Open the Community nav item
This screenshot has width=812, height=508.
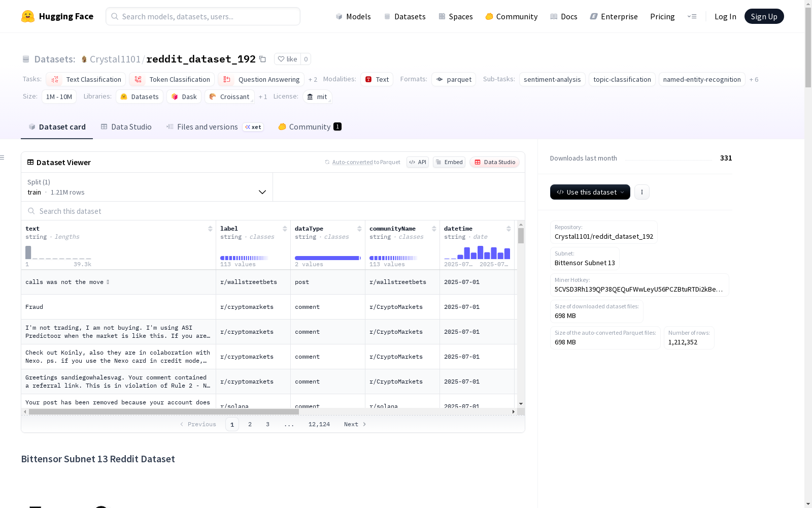tap(512, 16)
